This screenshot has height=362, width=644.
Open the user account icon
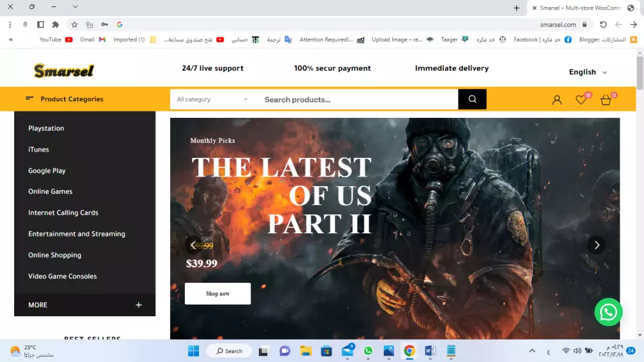557,100
